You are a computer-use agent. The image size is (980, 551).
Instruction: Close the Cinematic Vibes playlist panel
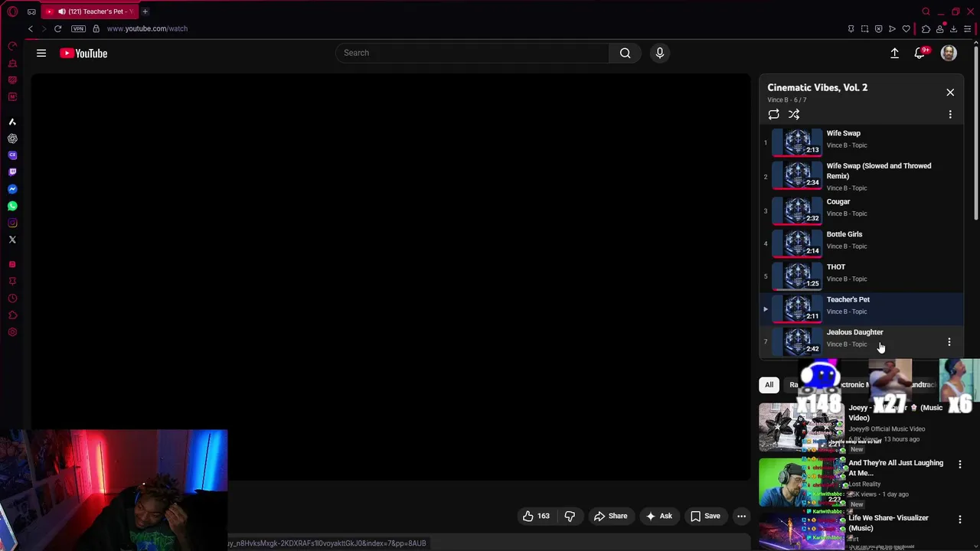tap(950, 92)
